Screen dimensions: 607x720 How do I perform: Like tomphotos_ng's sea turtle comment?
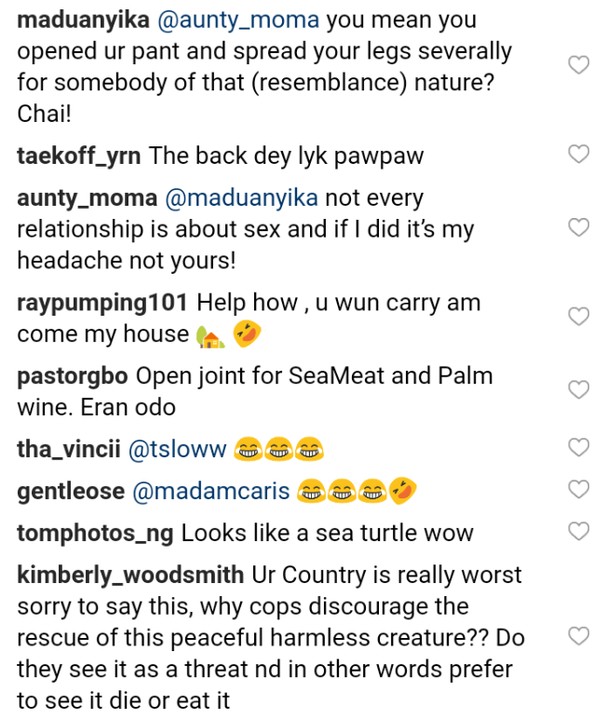click(x=577, y=529)
